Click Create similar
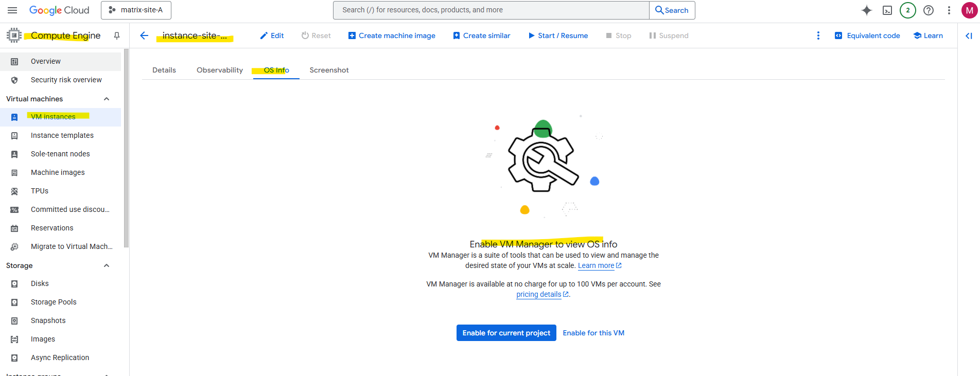 coord(482,35)
